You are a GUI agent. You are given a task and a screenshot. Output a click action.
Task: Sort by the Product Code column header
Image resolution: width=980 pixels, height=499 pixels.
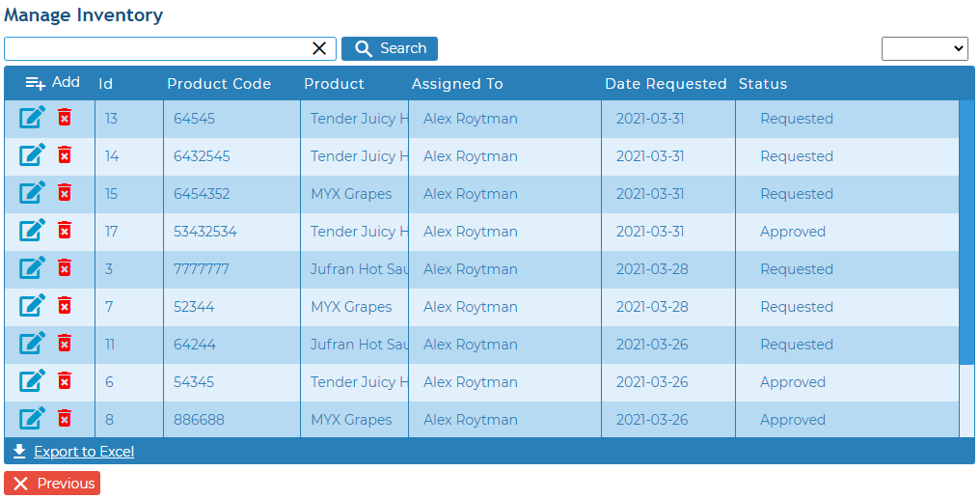pyautogui.click(x=219, y=84)
